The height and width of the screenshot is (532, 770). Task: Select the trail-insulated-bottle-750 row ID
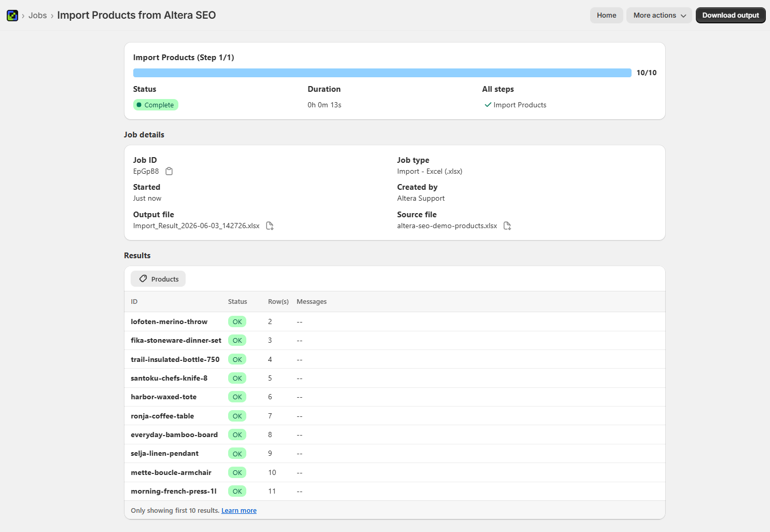click(x=175, y=359)
